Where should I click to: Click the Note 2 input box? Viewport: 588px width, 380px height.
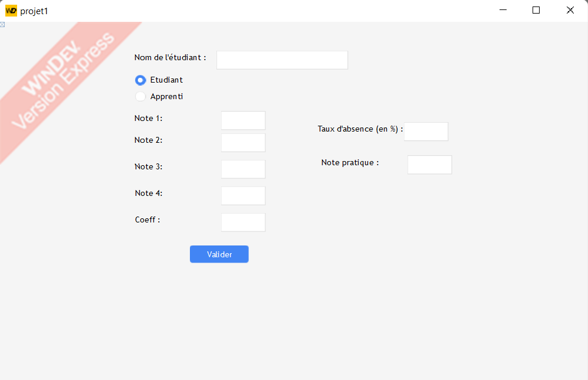[x=243, y=142]
